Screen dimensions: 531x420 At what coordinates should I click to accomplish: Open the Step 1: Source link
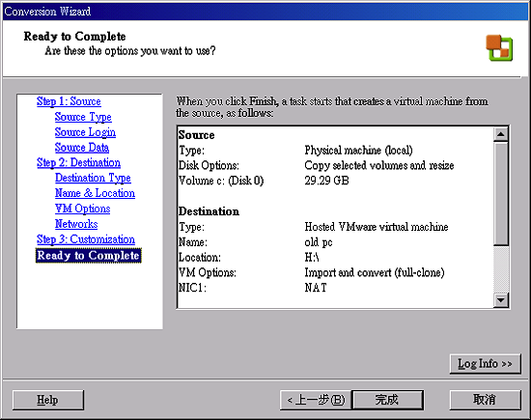click(x=69, y=101)
